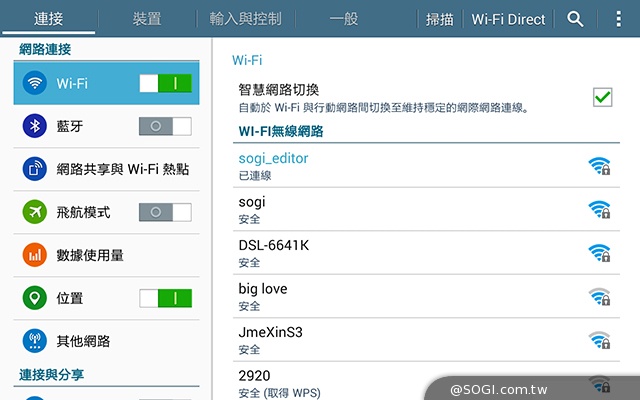Select the DSL-6641K network entry
The image size is (640, 400).
[x=427, y=253]
